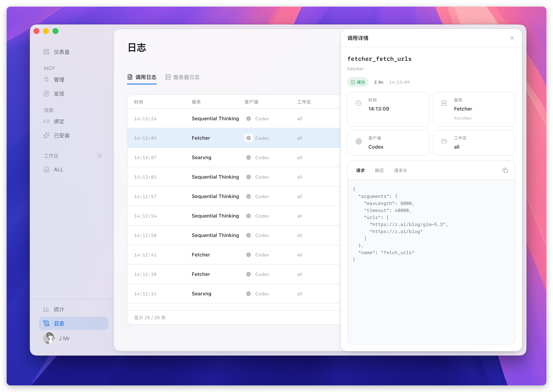Click the "https://z.ai/blog/glm-5.3" URL line
This screenshot has width=553, height=392.
408,225
